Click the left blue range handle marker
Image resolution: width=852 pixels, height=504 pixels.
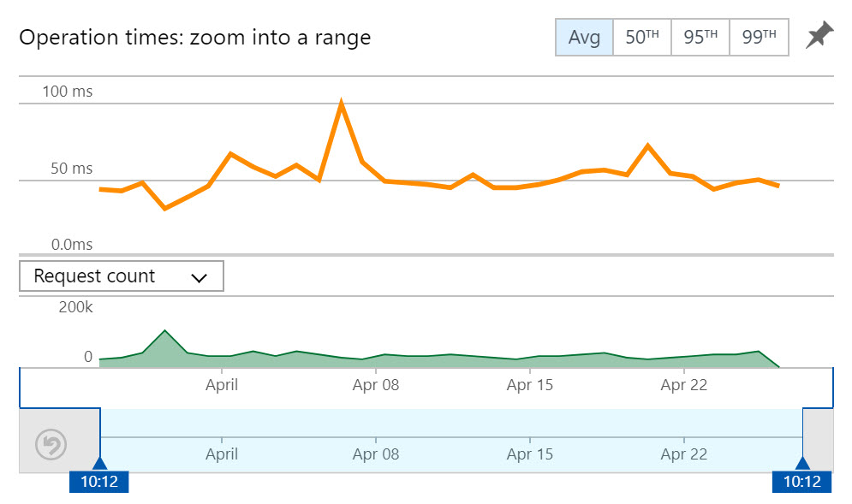click(102, 465)
